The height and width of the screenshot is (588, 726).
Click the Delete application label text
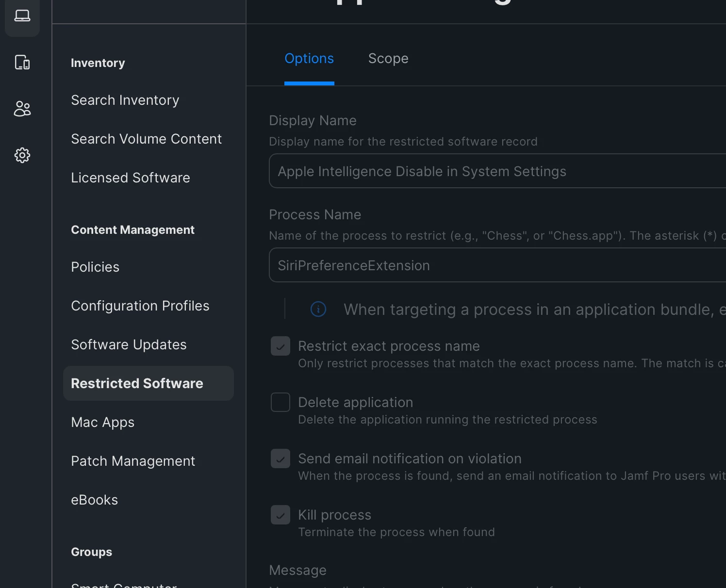pyautogui.click(x=356, y=402)
